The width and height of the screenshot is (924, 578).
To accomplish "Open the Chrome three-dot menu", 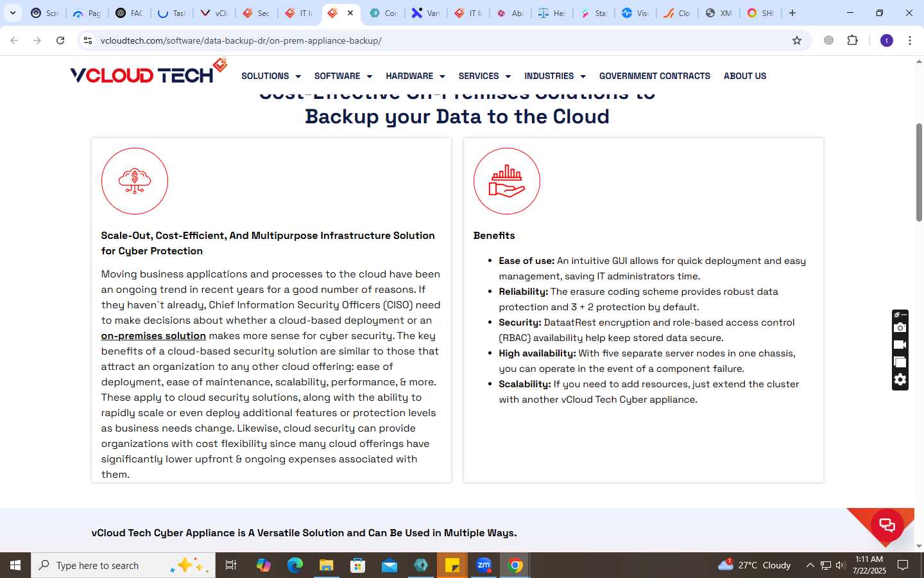I will tap(910, 40).
